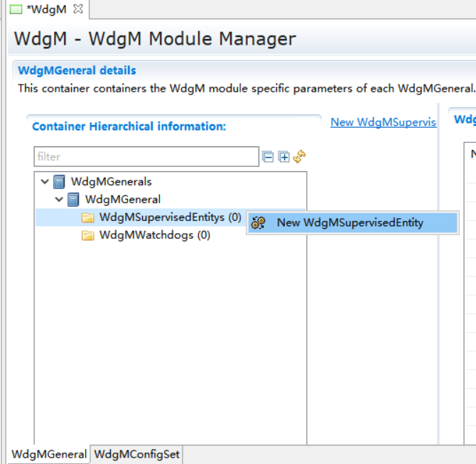The width and height of the screenshot is (476, 464).
Task: Switch to the WdgMGeneral bottom tab
Action: (x=49, y=454)
